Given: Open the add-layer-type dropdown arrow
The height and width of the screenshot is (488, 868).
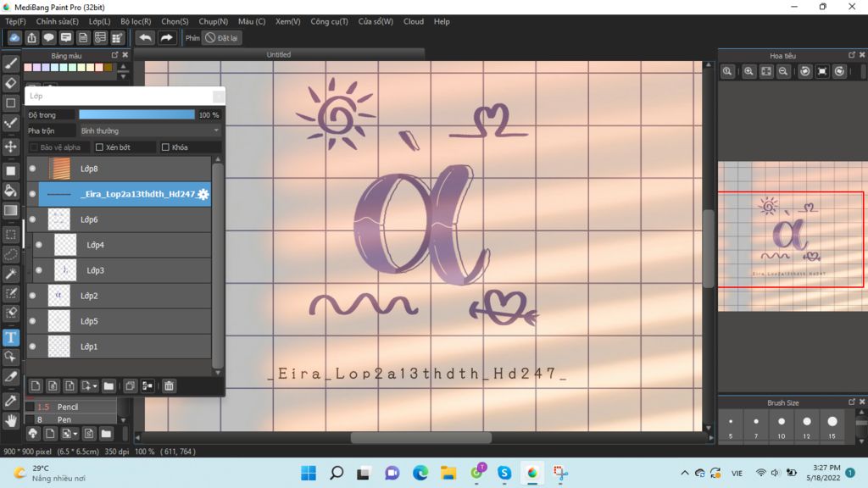Looking at the screenshot, I should pos(95,386).
